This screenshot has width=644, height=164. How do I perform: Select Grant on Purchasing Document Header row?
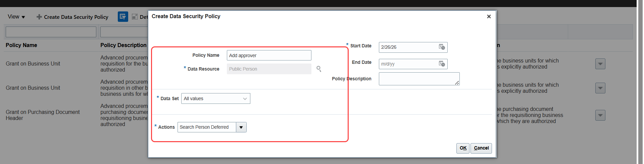click(43, 115)
